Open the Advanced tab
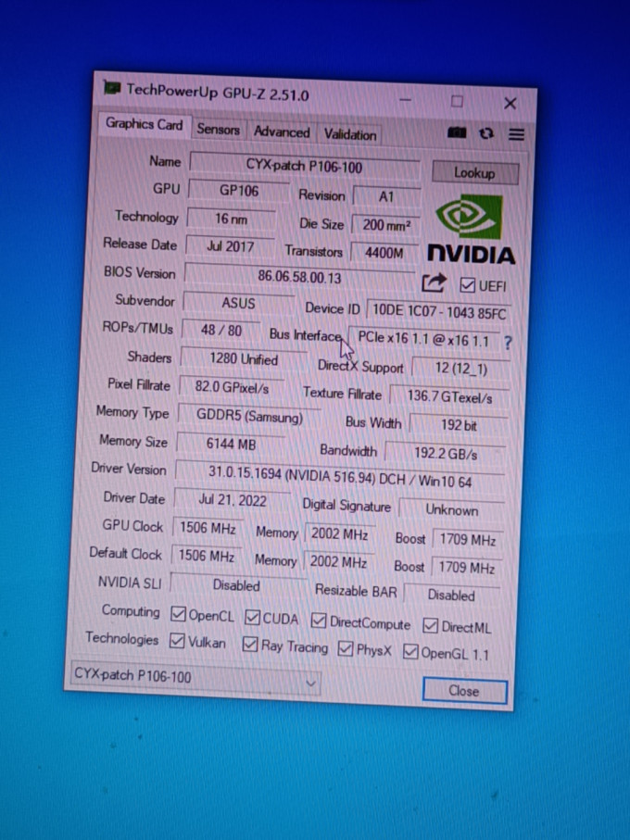The height and width of the screenshot is (840, 630). (x=282, y=132)
